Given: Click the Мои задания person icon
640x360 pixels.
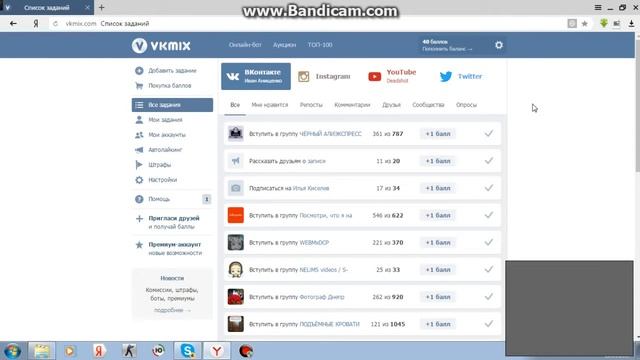Looking at the screenshot, I should 139,120.
